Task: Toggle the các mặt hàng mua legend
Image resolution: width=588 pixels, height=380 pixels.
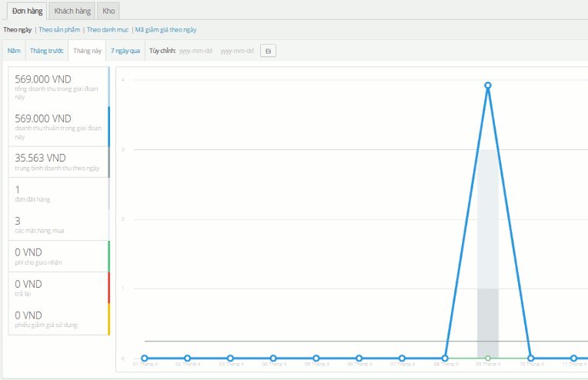Action: [x=58, y=225]
